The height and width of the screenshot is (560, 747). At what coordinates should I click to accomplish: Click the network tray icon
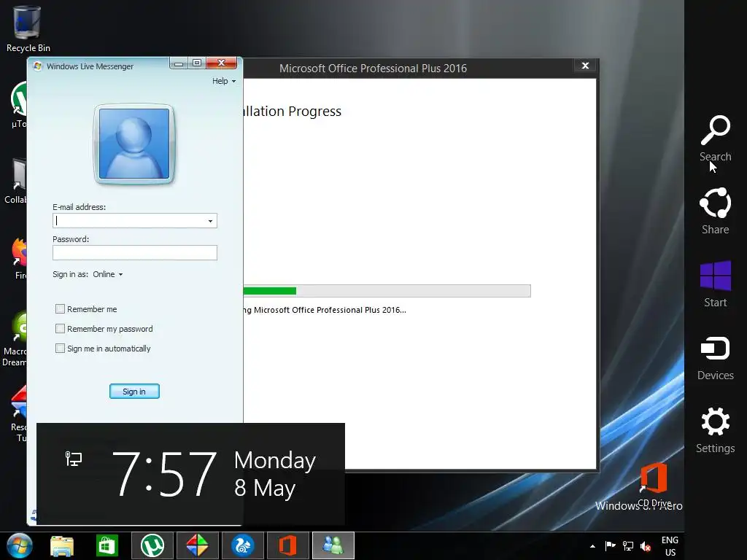pyautogui.click(x=628, y=545)
